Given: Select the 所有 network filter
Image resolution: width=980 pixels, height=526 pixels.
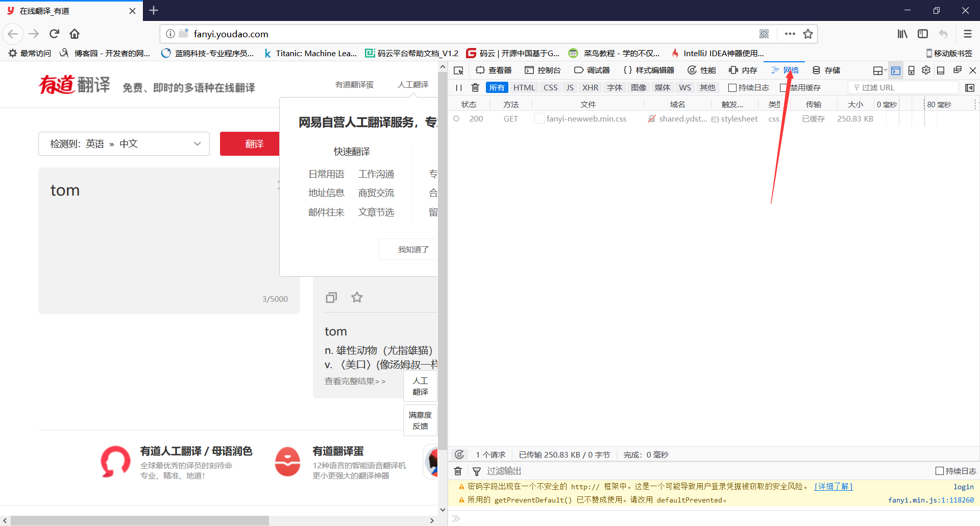Looking at the screenshot, I should coord(497,88).
